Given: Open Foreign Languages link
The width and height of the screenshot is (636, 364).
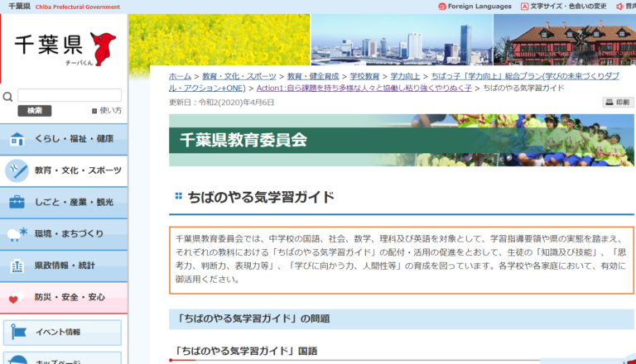Looking at the screenshot, I should (479, 7).
